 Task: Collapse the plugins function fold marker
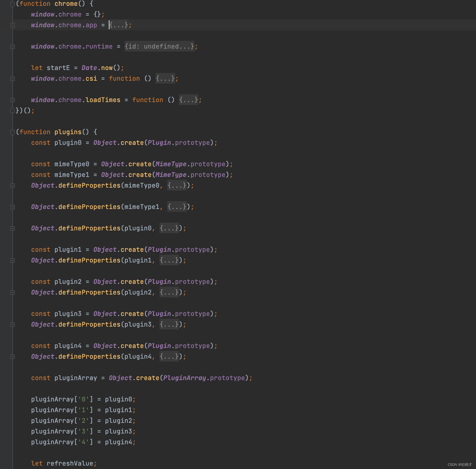point(13,132)
